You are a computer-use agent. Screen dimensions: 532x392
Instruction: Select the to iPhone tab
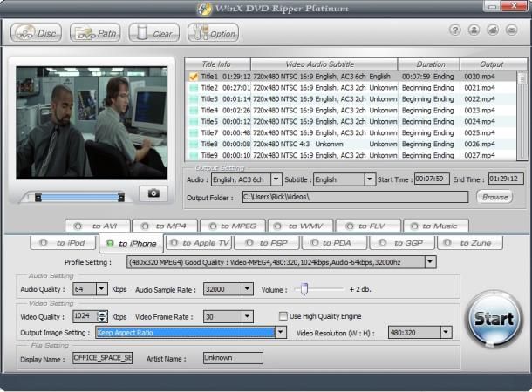pyautogui.click(x=131, y=244)
